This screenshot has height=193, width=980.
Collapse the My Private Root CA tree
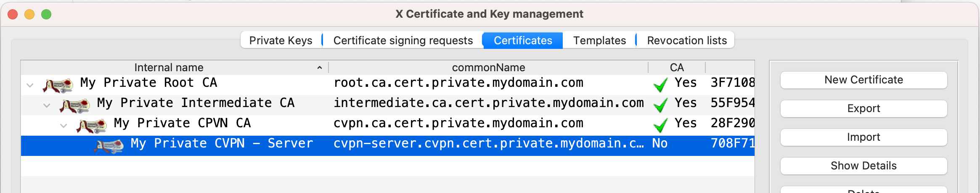tap(30, 85)
